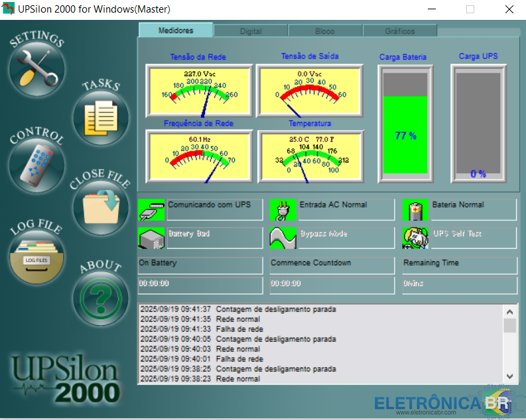The width and height of the screenshot is (526, 420).
Task: Click the Comunicando com UPS status icon
Action: tap(151, 210)
